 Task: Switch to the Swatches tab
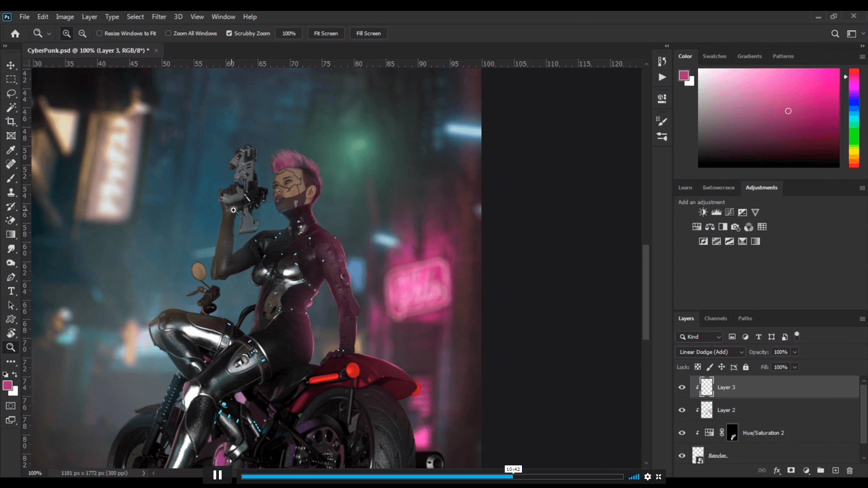point(714,56)
